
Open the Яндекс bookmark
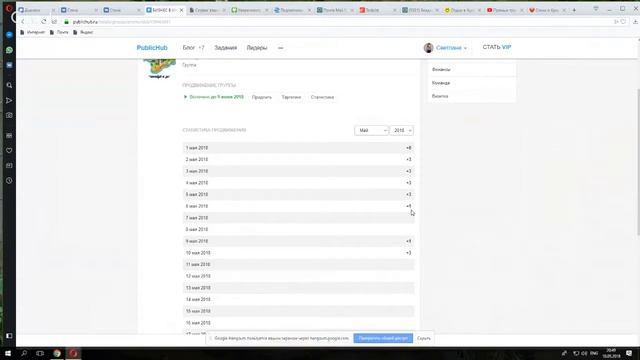83,32
